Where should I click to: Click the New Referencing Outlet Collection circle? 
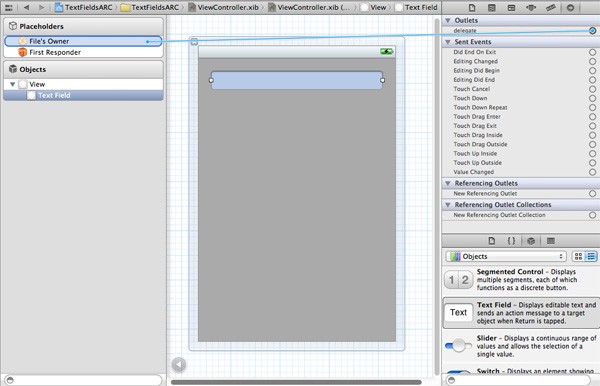pos(592,215)
